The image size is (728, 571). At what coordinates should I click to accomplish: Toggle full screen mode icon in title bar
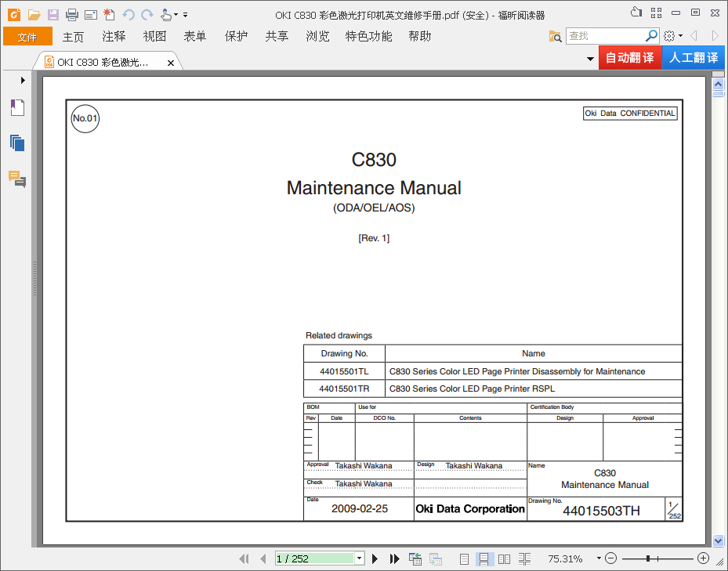656,13
